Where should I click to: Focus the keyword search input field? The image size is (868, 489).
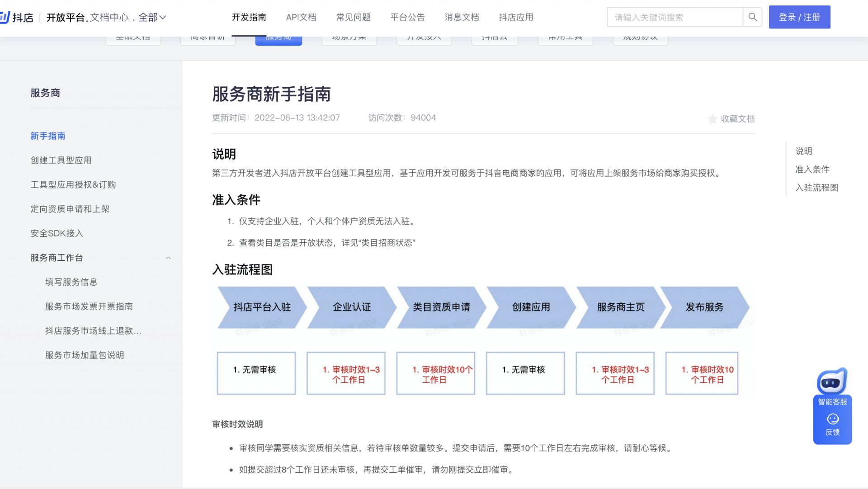(675, 17)
